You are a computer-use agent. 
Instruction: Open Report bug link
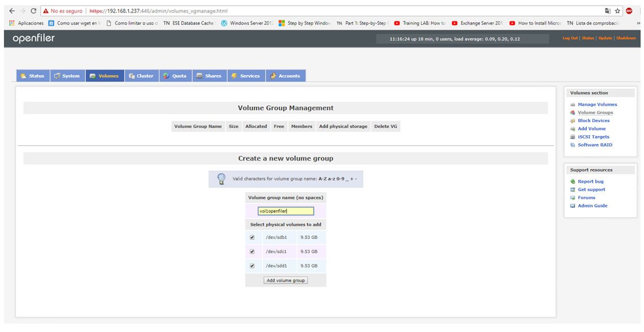[x=590, y=182]
